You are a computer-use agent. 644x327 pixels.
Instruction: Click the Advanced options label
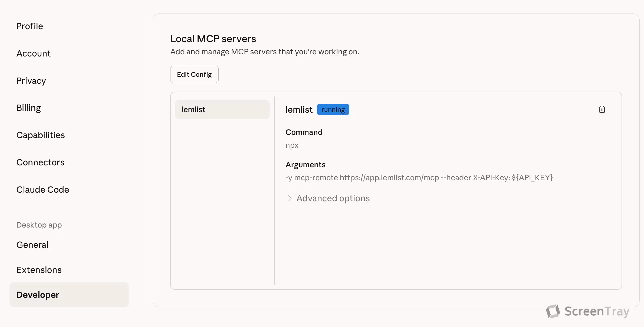pos(333,198)
